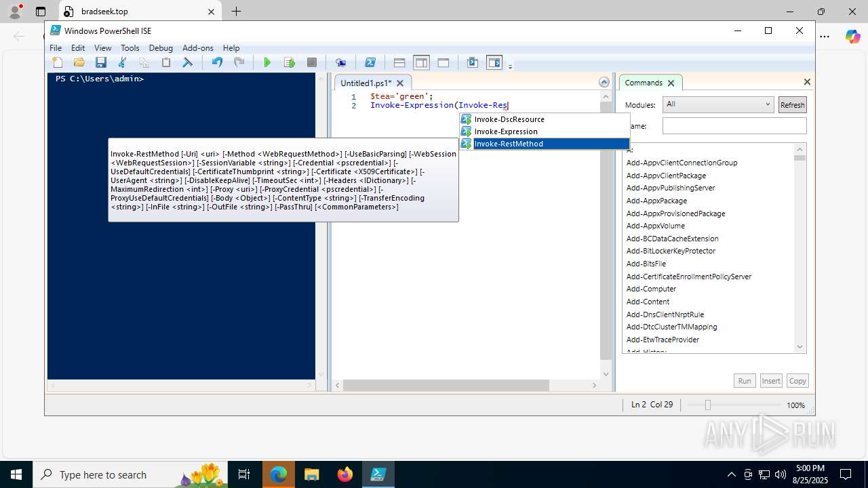Screen dimensions: 868x488
Task: Open the Help menu
Action: coord(231,48)
